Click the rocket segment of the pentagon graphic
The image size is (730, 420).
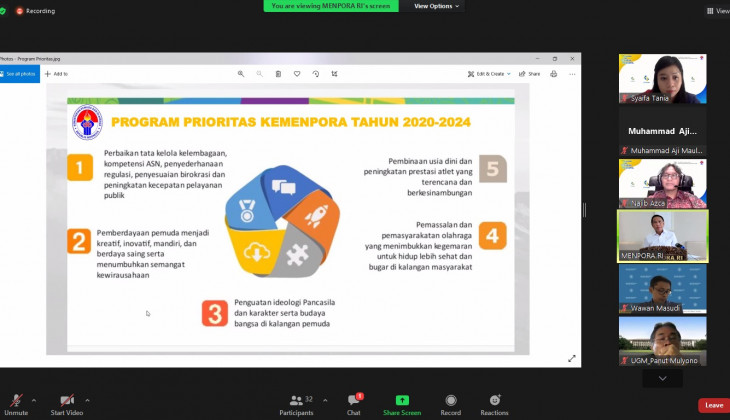coord(316,215)
